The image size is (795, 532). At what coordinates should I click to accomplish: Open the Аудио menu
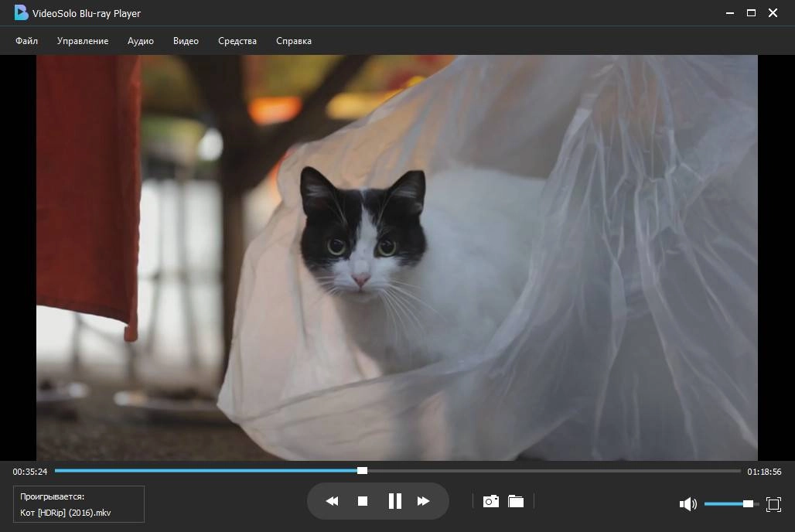(x=141, y=41)
